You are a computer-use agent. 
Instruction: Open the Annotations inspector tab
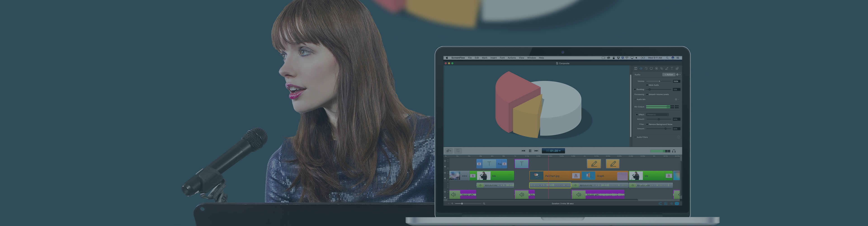coord(667,68)
